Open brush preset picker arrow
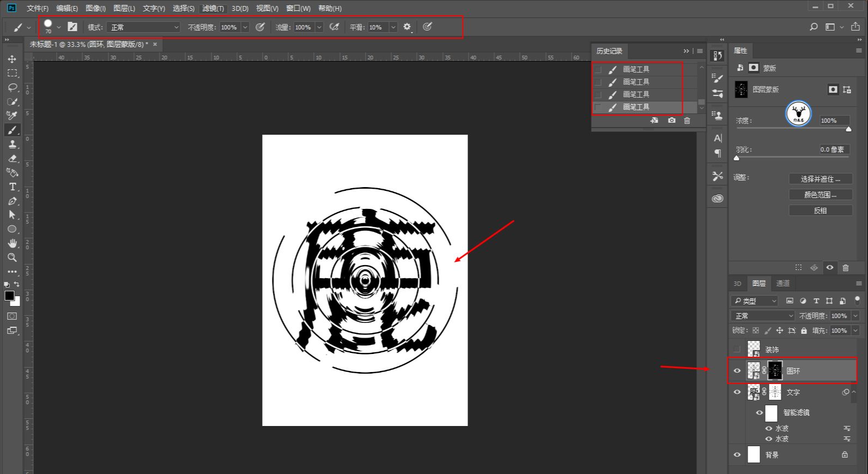The height and width of the screenshot is (474, 868). [59, 27]
